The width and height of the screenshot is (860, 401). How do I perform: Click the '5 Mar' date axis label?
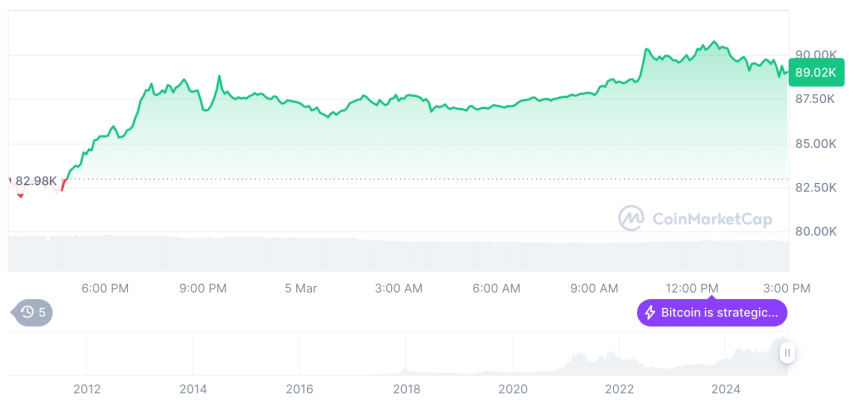pyautogui.click(x=301, y=288)
